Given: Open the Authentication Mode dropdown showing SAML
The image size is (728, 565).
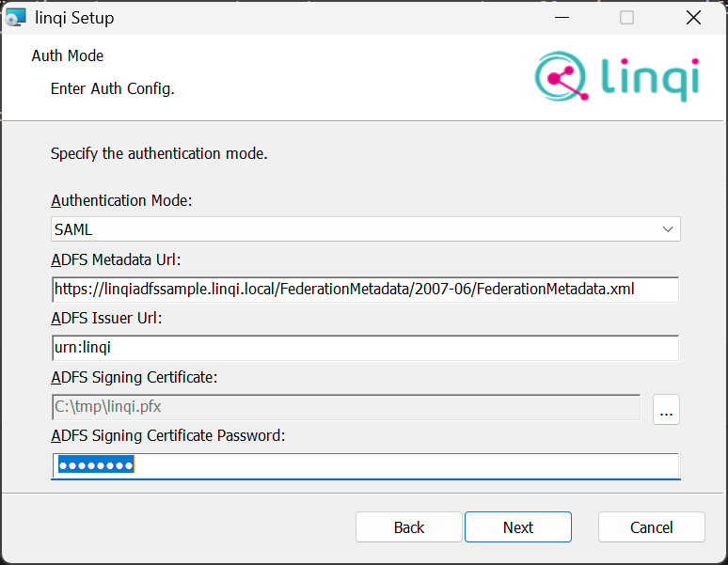Looking at the screenshot, I should click(x=366, y=229).
